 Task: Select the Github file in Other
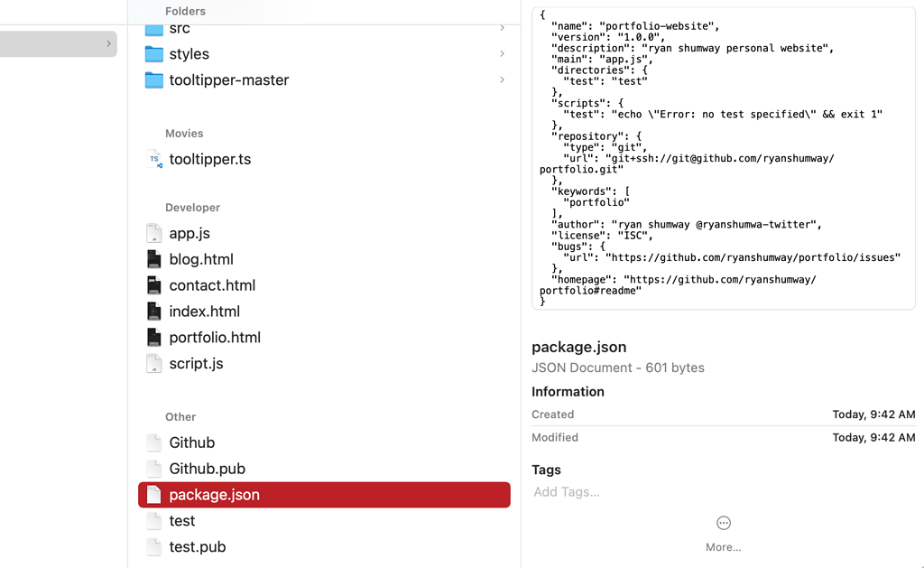click(x=192, y=442)
